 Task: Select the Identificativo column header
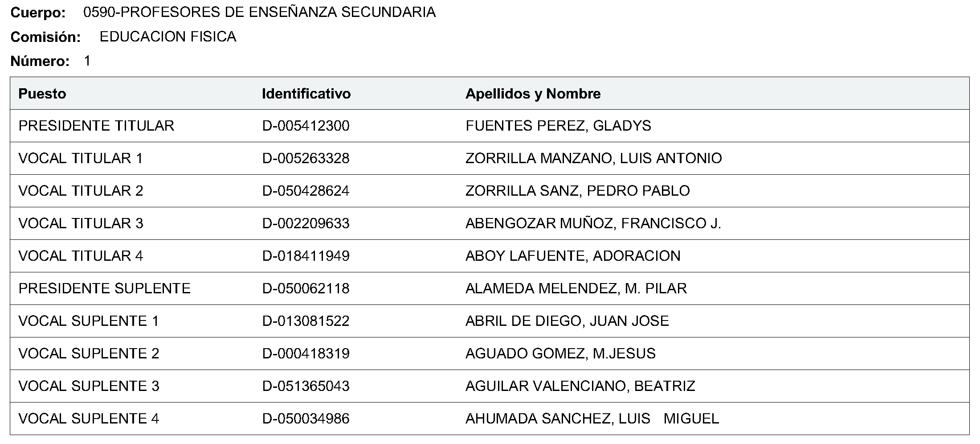click(306, 94)
